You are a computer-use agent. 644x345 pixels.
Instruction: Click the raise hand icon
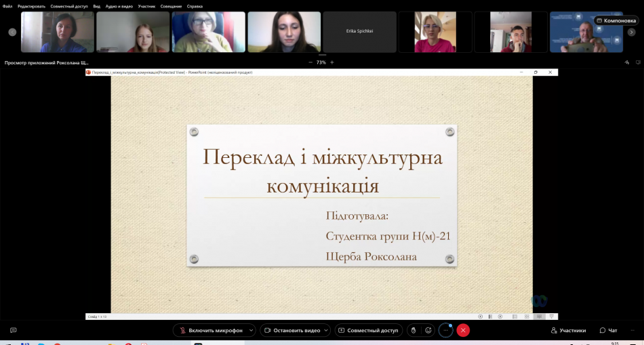[x=413, y=330]
